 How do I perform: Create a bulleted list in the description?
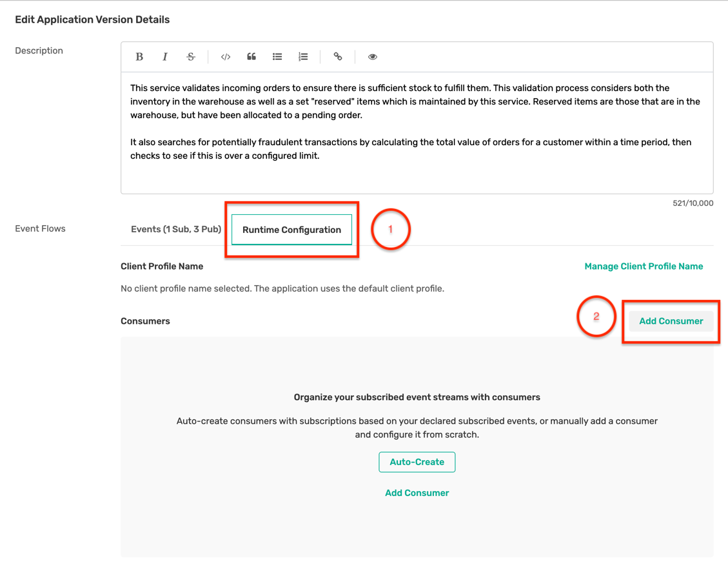click(277, 57)
